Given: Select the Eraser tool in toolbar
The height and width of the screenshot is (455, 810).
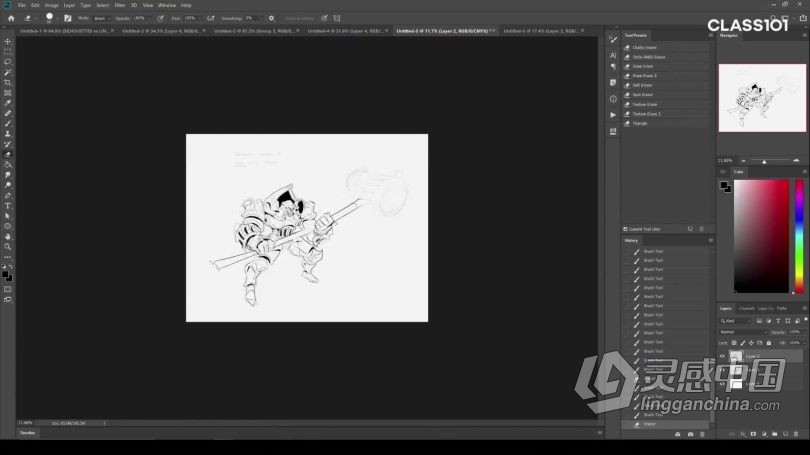Looking at the screenshot, I should point(7,154).
